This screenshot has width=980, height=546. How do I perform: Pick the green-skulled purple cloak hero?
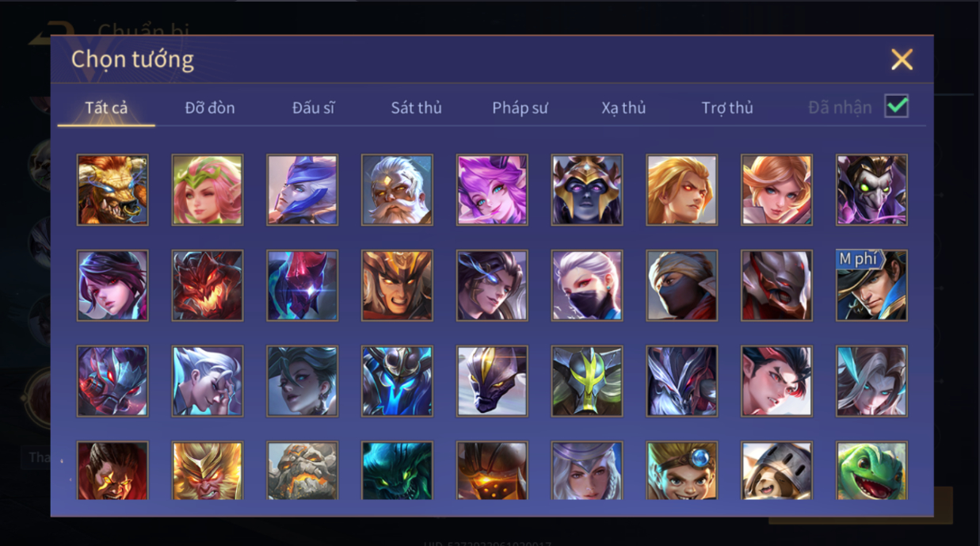point(871,190)
